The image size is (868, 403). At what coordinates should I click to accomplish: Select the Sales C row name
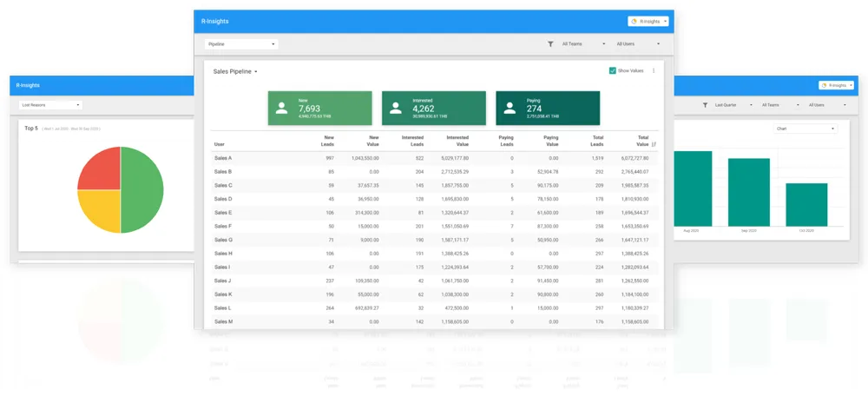click(x=223, y=186)
